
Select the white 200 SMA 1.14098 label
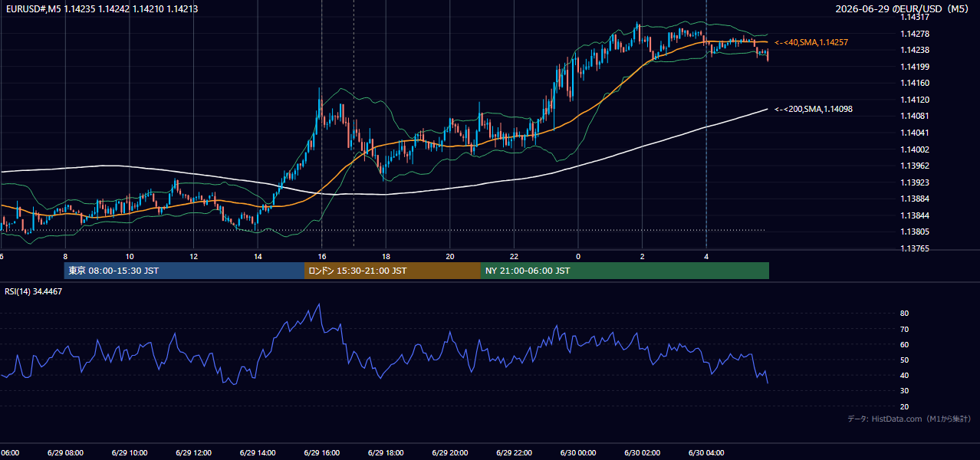point(814,109)
